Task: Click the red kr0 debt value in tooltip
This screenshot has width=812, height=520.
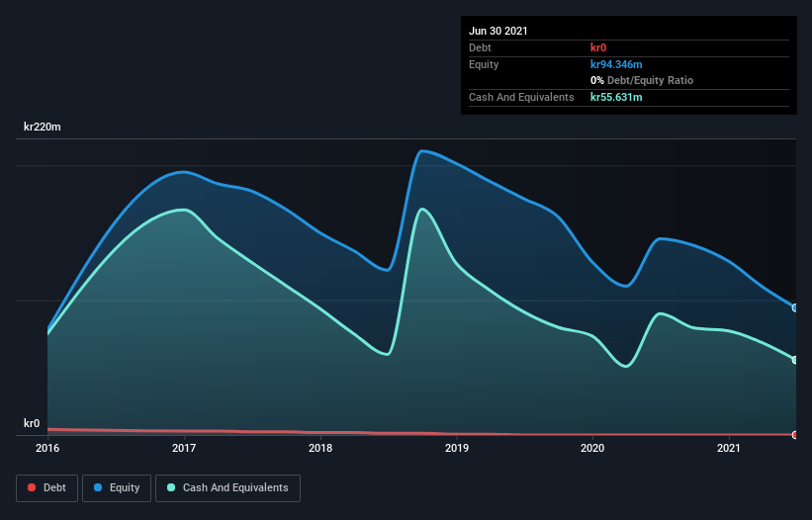Action: click(598, 47)
